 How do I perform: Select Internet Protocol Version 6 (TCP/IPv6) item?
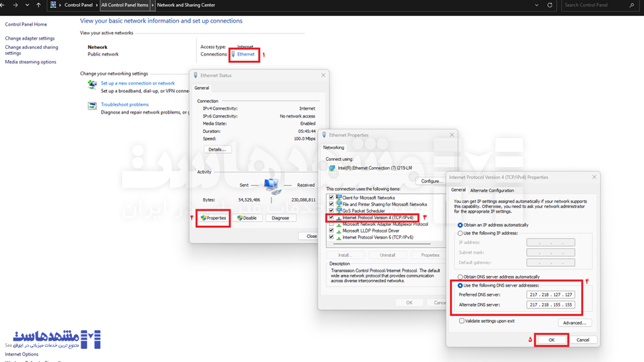coord(378,238)
